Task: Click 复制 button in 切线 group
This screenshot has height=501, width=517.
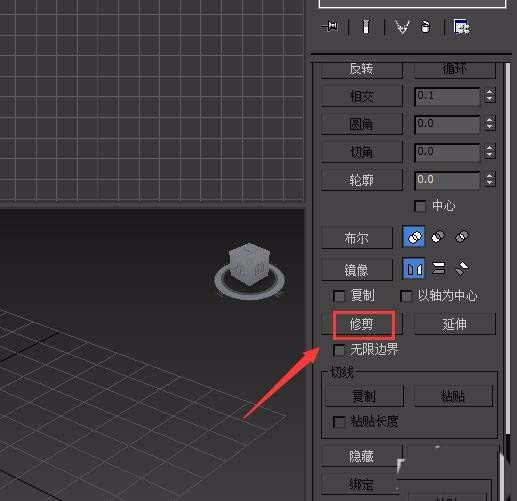Action: (x=364, y=396)
